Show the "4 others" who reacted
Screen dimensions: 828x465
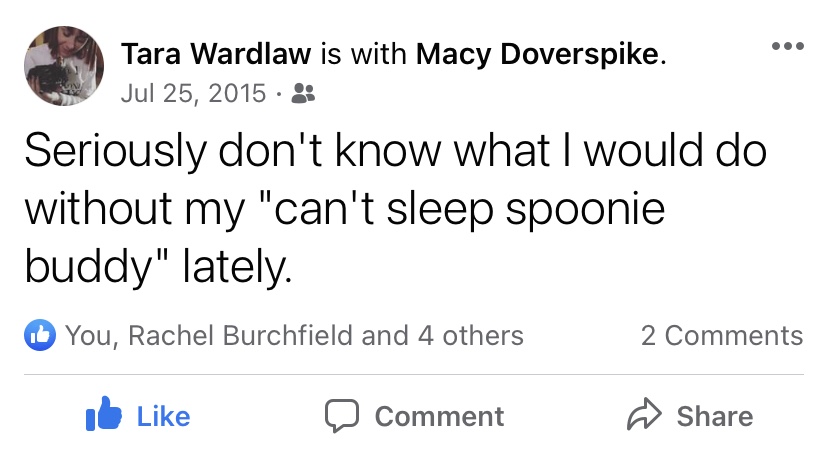click(470, 336)
